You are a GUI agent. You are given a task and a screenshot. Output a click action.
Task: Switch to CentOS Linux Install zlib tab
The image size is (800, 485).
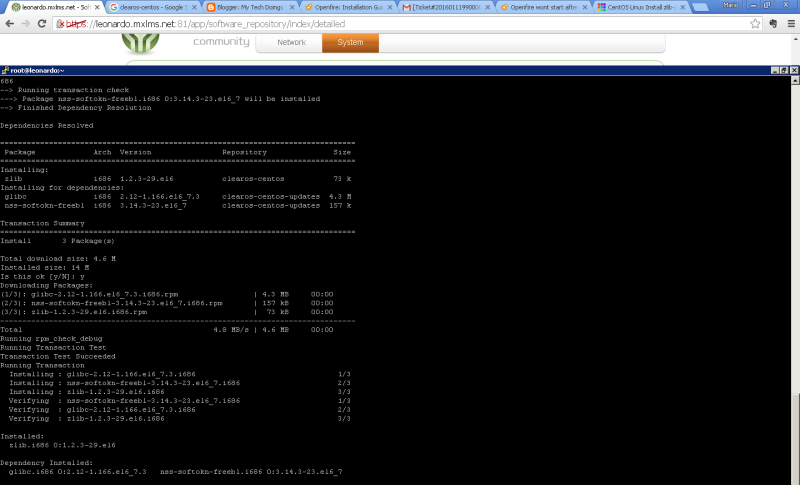pos(640,7)
